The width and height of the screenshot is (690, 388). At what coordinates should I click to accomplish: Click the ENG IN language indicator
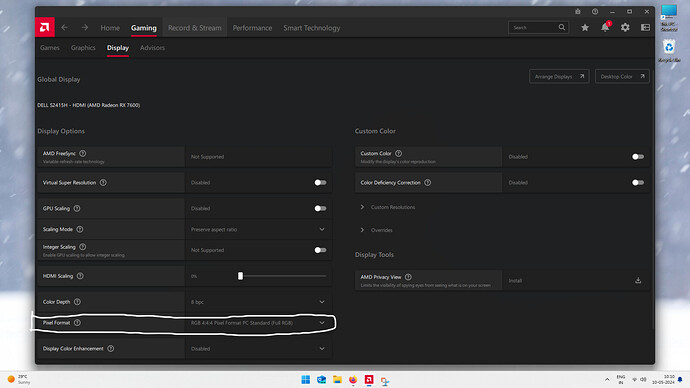[621, 379]
